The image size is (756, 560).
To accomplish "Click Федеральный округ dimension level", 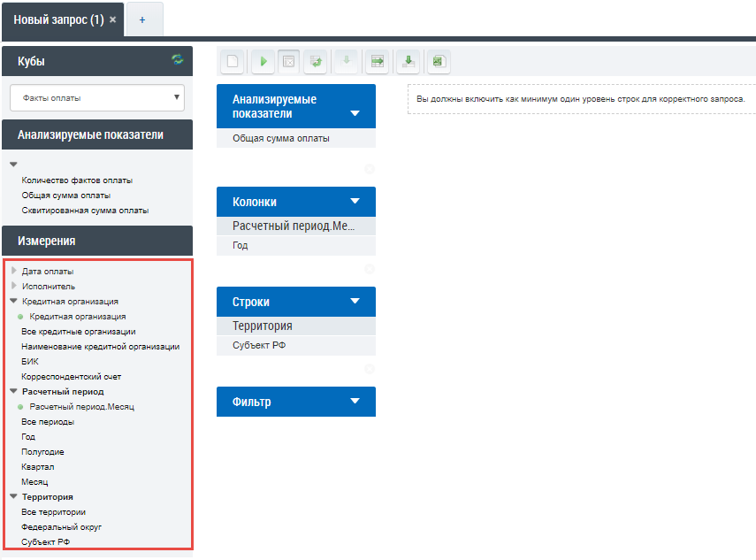I will click(x=62, y=527).
